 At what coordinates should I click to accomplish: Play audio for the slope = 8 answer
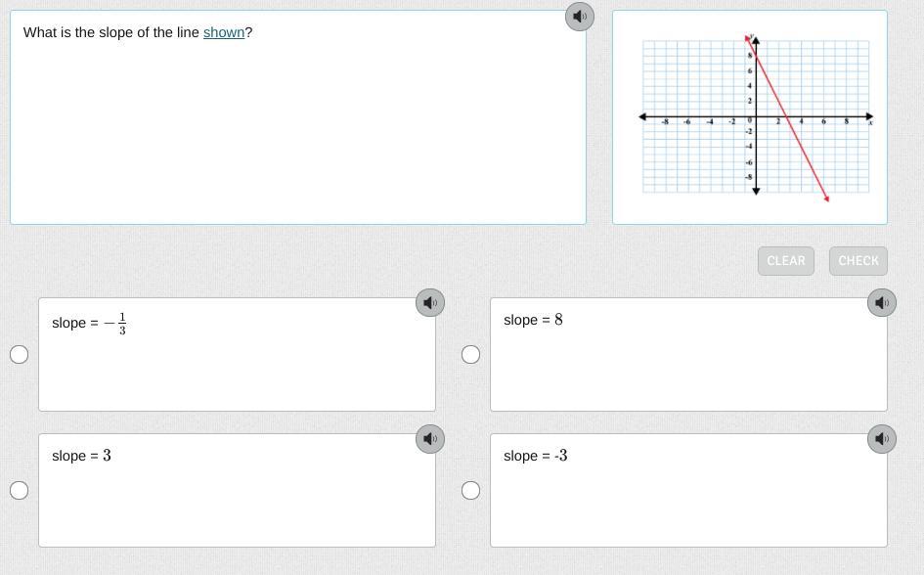click(x=882, y=303)
